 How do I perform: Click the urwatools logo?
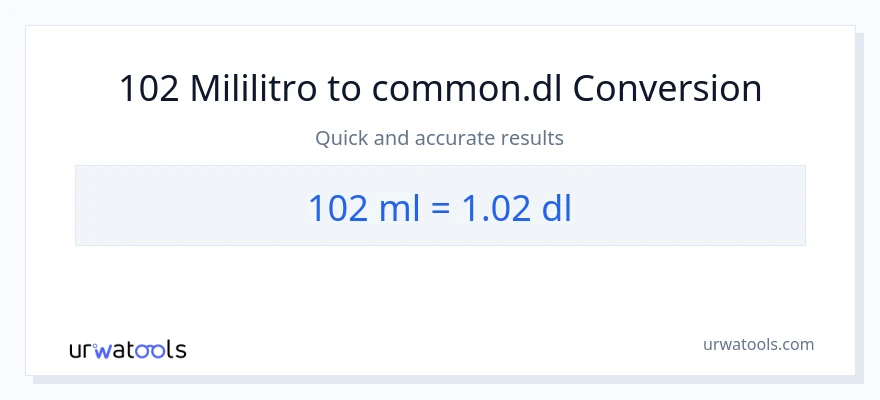point(127,350)
